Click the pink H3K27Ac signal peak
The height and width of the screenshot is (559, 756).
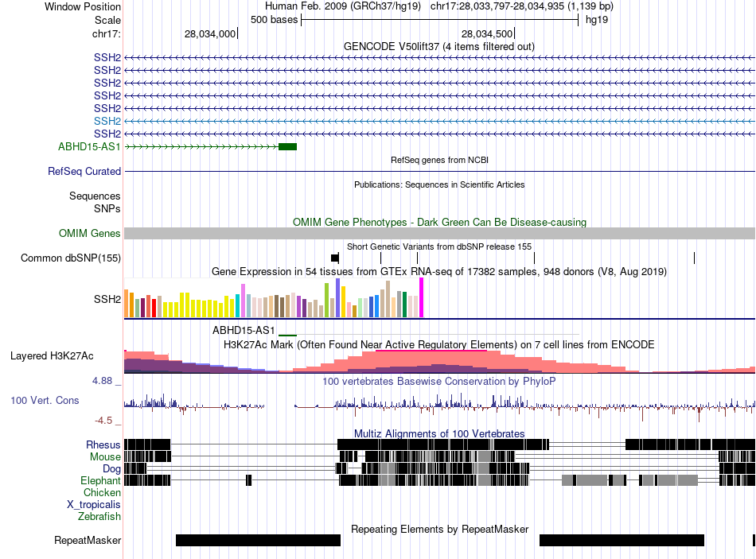(431, 362)
